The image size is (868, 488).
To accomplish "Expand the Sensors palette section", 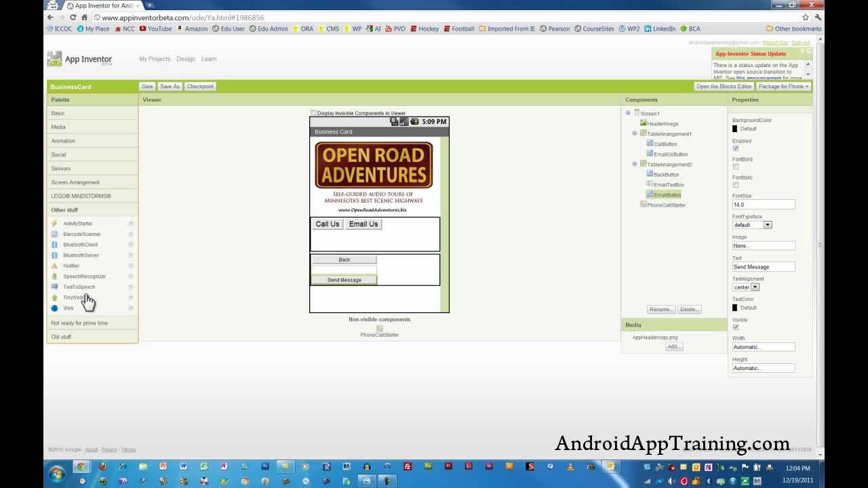I will coord(92,169).
